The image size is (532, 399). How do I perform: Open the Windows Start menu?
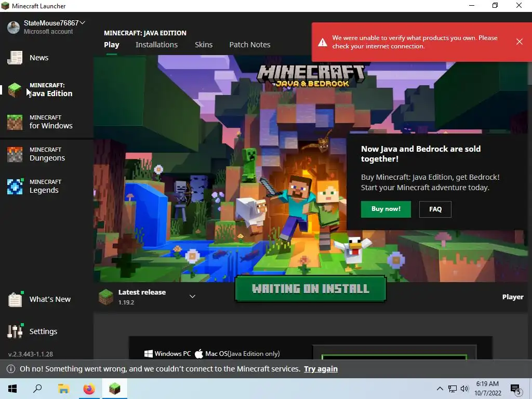[12, 389]
